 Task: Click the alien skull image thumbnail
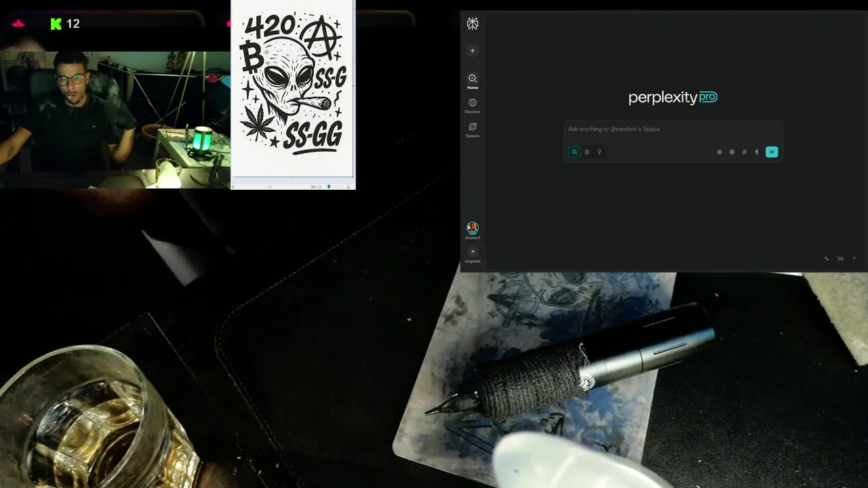pos(293,88)
